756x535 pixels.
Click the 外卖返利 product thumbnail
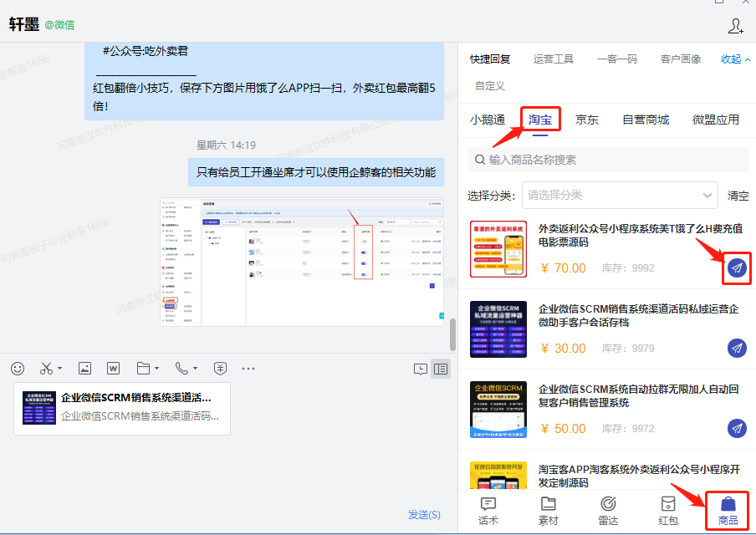click(498, 249)
